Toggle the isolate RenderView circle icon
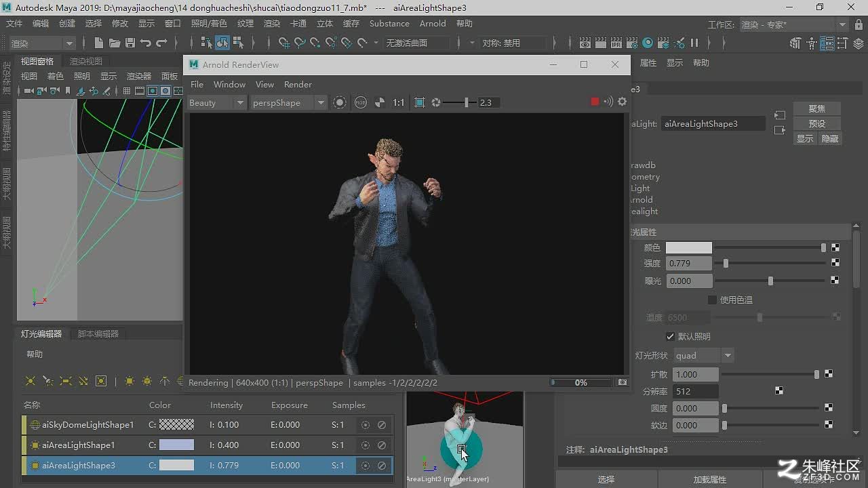868x488 pixels. [340, 102]
